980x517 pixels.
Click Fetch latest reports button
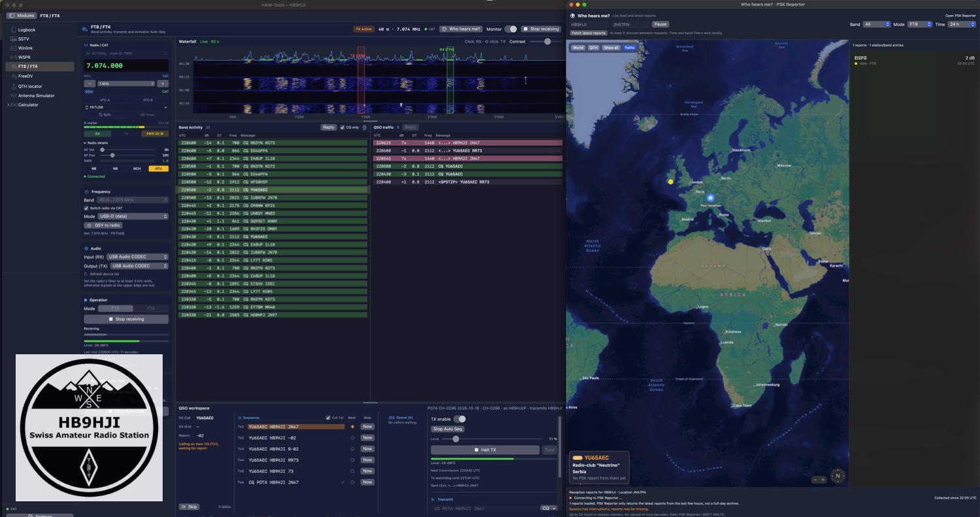pyautogui.click(x=589, y=33)
